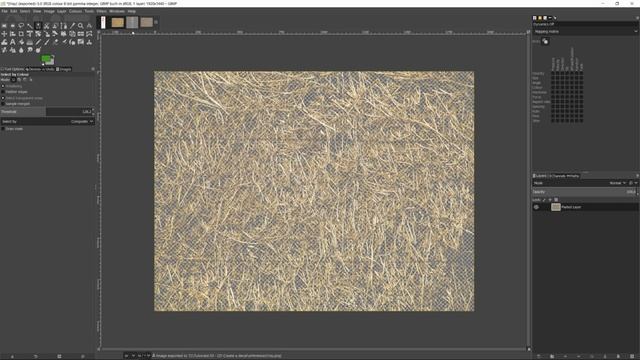Select the Paintbrush tool
640x360 pixels.
pyautogui.click(x=47, y=42)
